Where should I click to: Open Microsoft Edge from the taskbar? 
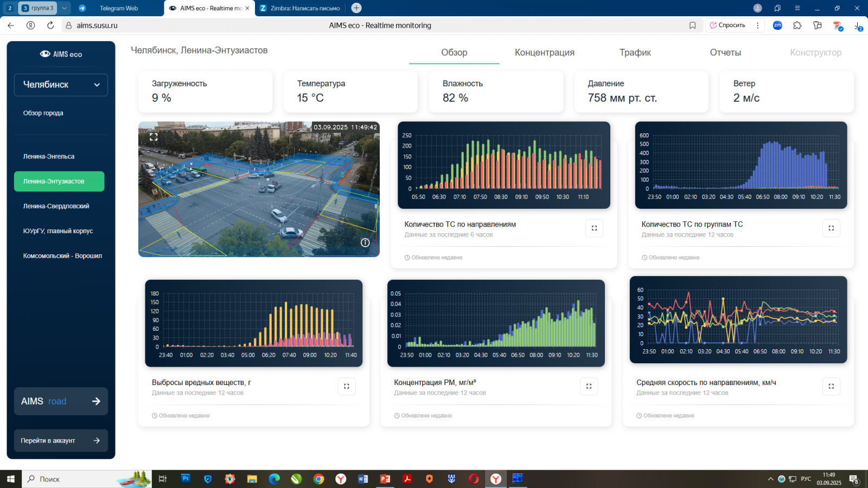[274, 479]
